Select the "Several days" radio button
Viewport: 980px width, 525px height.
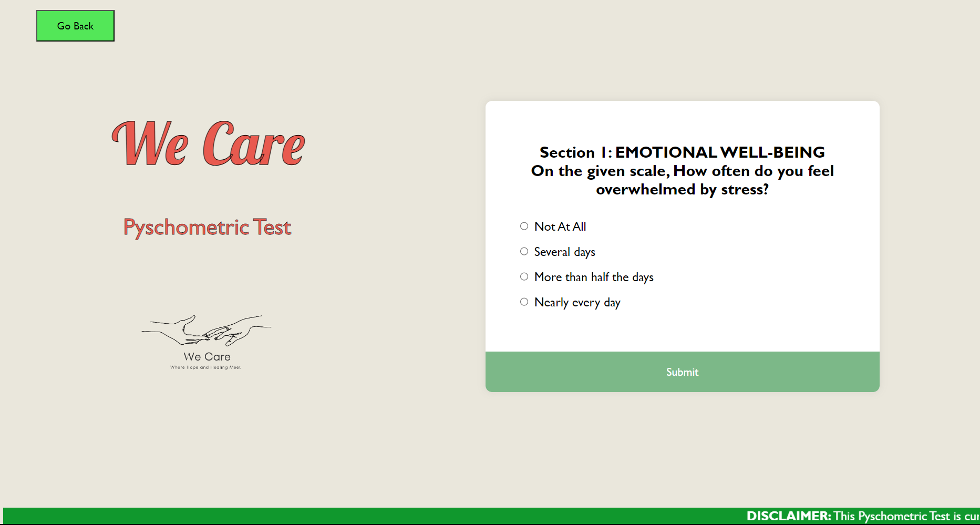523,251
